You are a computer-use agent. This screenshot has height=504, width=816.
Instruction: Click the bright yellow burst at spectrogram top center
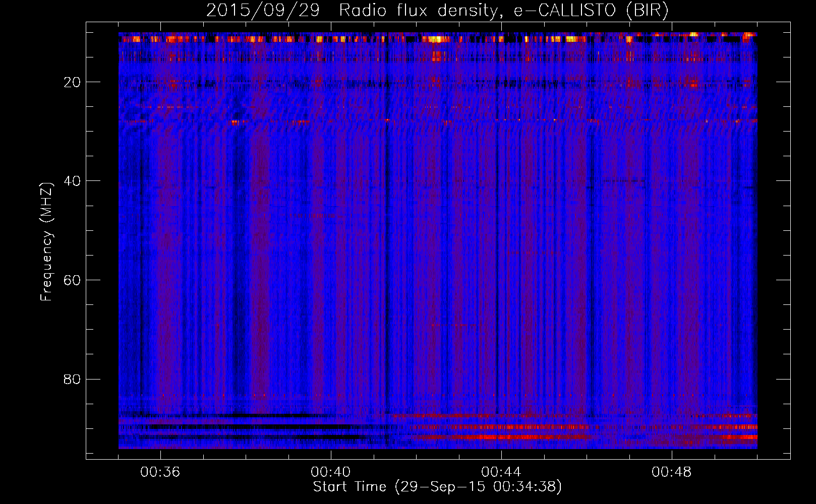tap(437, 39)
